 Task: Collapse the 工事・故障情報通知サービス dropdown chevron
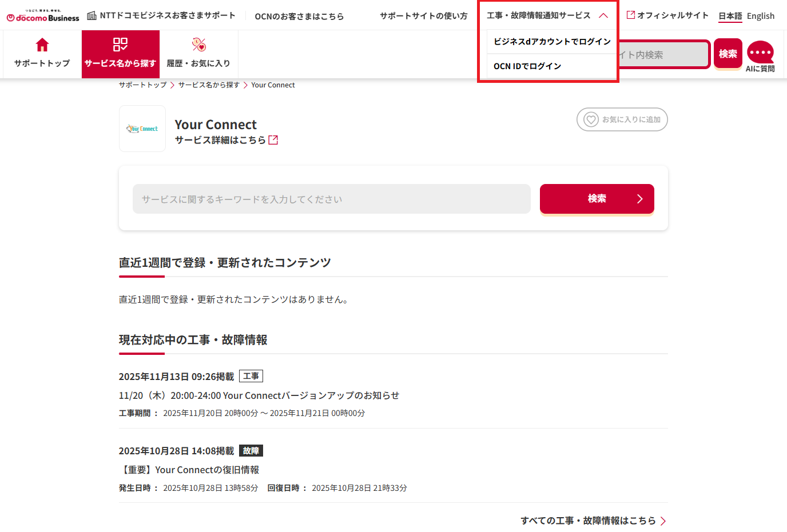603,15
